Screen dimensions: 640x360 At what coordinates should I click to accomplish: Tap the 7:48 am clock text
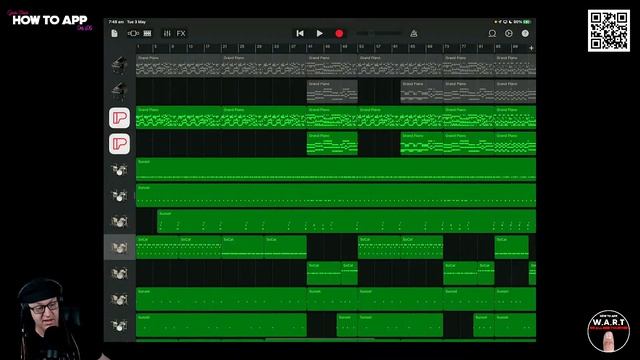tap(116, 22)
